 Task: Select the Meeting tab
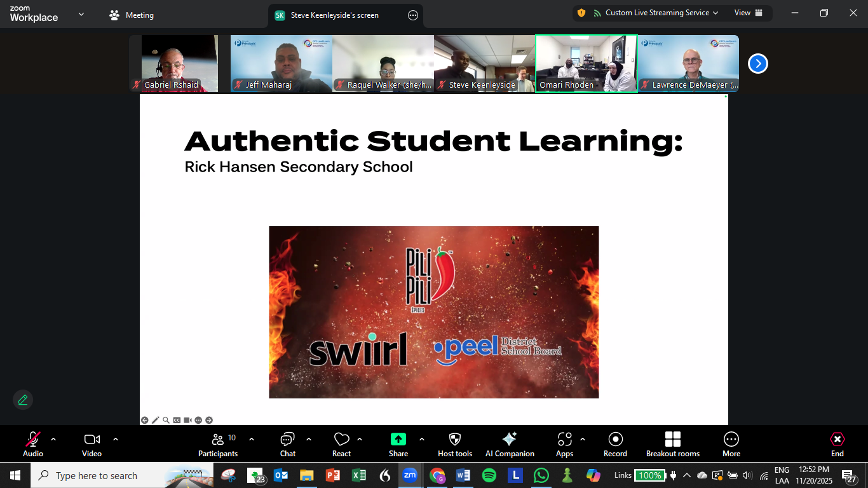click(132, 15)
